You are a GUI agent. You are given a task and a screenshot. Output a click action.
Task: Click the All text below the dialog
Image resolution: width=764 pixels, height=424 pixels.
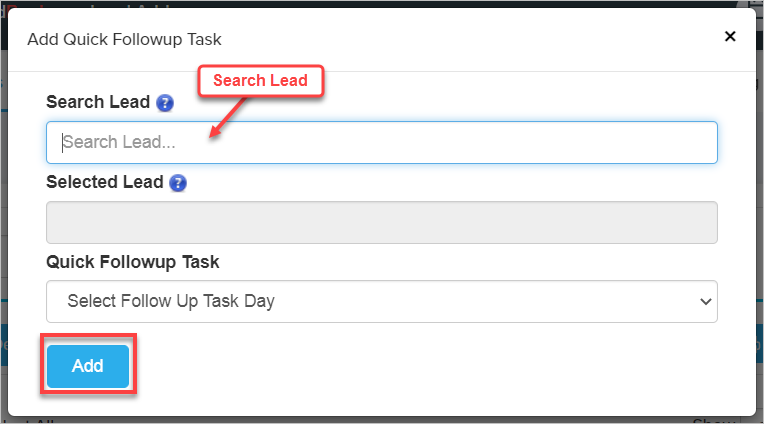(40, 421)
